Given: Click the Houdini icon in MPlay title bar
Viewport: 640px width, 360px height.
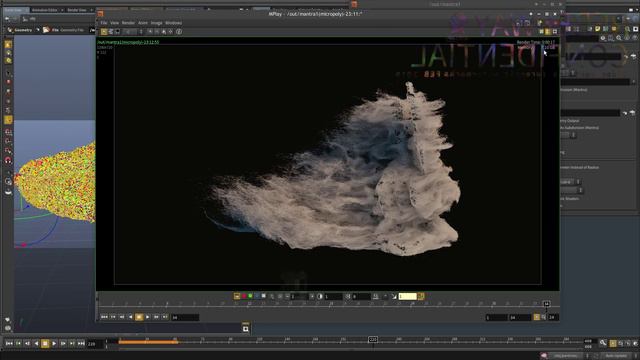Looking at the screenshot, I should [100, 13].
